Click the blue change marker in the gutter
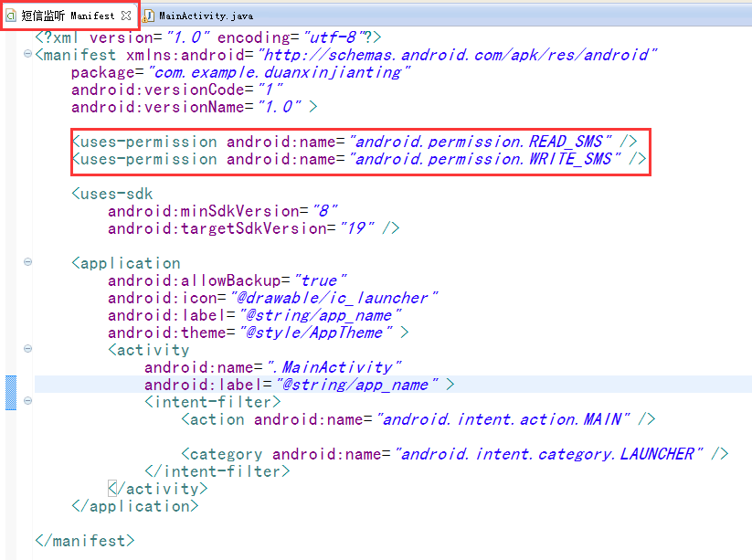Viewport: 752px width, 560px height. [x=11, y=393]
